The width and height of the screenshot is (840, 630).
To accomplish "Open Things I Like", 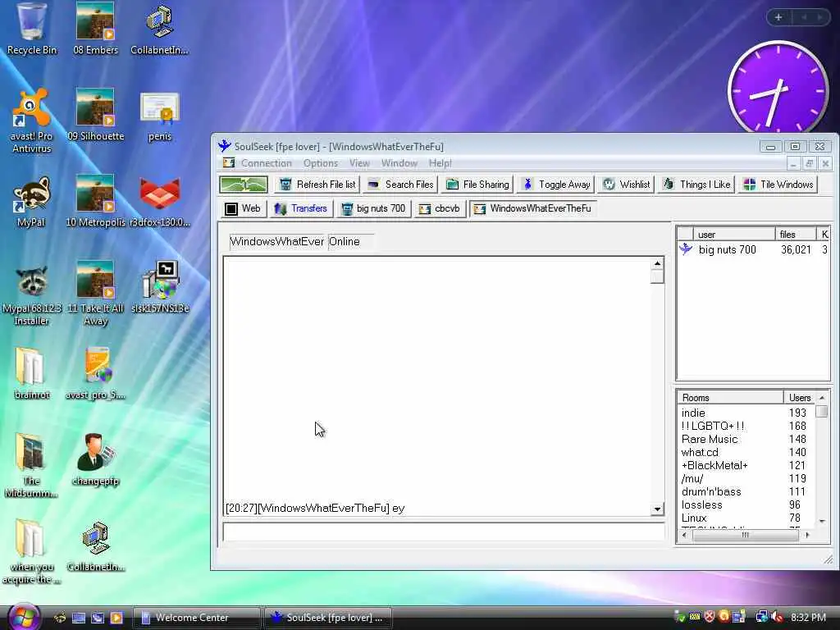I will pos(696,185).
